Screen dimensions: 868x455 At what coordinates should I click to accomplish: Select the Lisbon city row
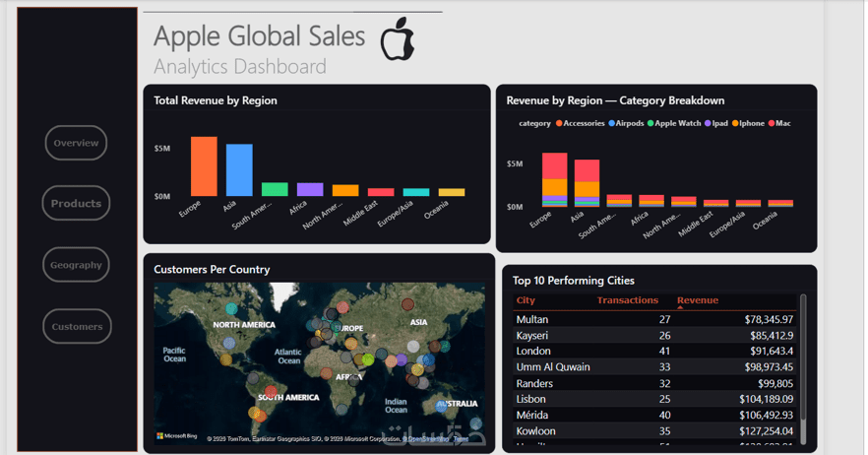654,399
